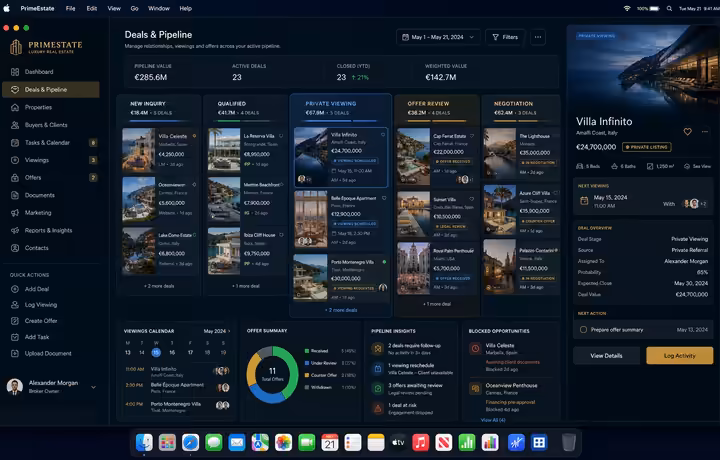This screenshot has width=720, height=460.
Task: Select day 15 in the viewings calendar
Action: tap(156, 353)
